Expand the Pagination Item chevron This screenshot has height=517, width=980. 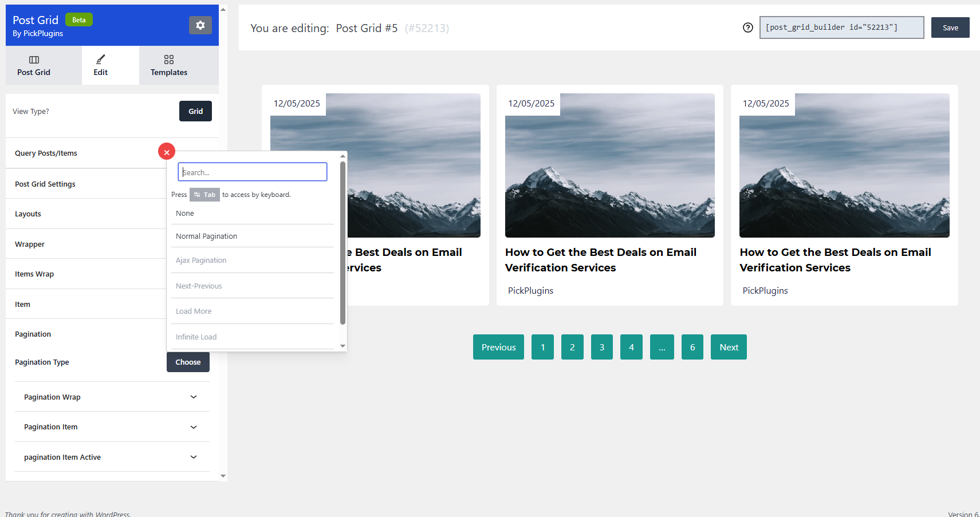coord(194,427)
